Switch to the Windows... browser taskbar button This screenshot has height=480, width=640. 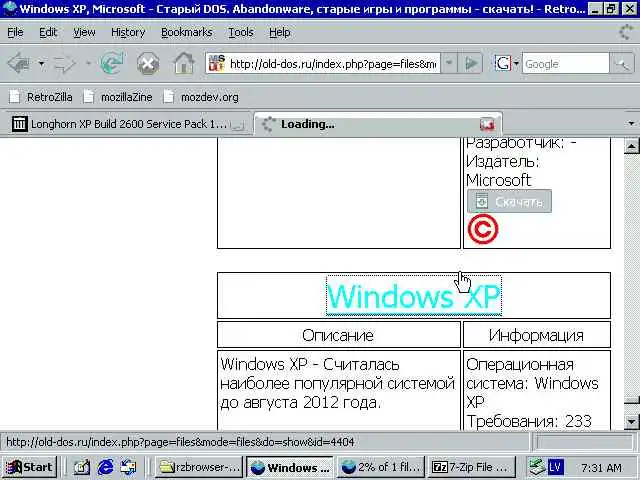coord(290,467)
